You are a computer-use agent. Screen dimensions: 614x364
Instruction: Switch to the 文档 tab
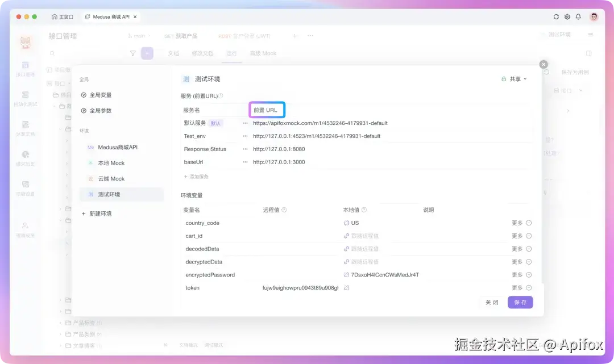coord(173,53)
